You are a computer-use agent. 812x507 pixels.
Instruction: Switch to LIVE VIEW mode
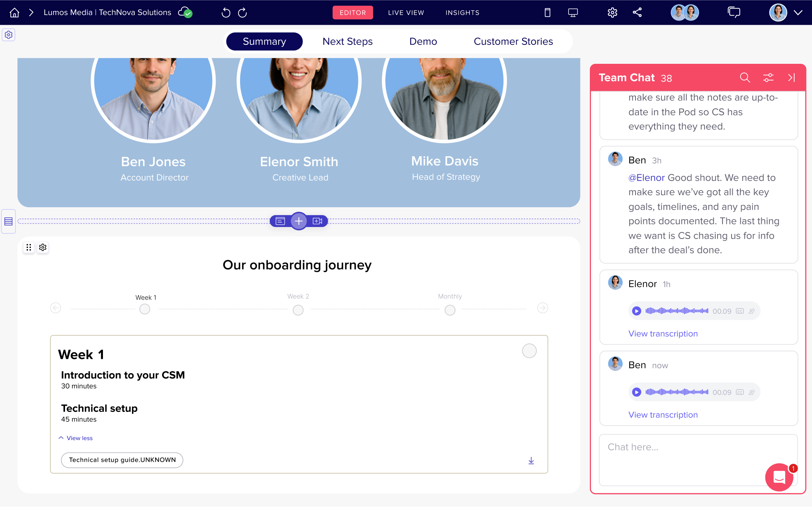(x=406, y=13)
